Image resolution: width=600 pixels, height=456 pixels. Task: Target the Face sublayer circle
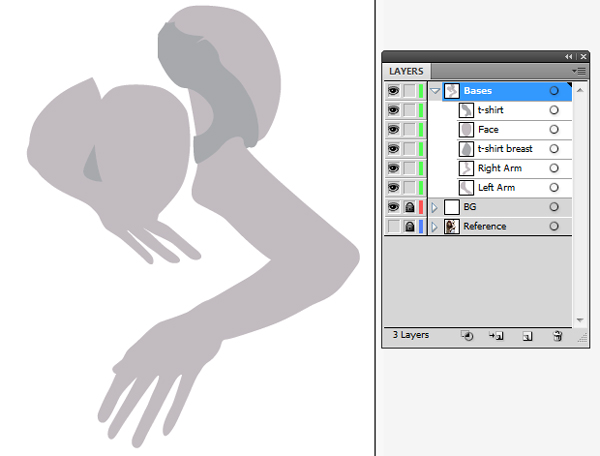click(x=554, y=129)
